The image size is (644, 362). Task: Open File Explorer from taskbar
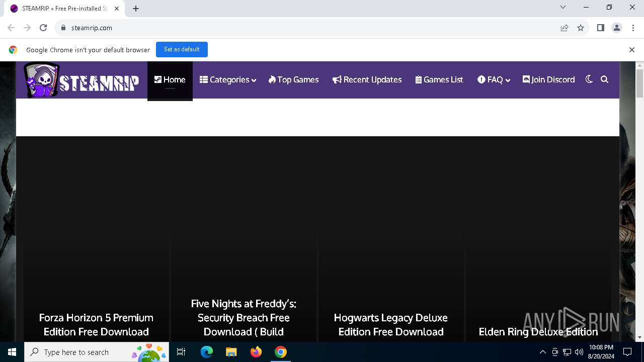pyautogui.click(x=231, y=352)
